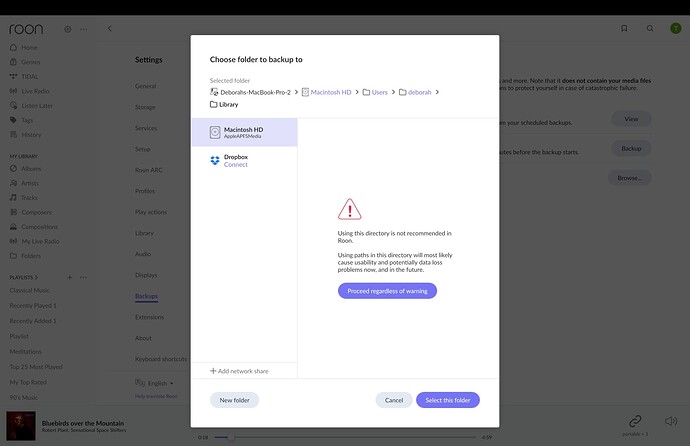Click the Help translate Roon link

coord(156,396)
